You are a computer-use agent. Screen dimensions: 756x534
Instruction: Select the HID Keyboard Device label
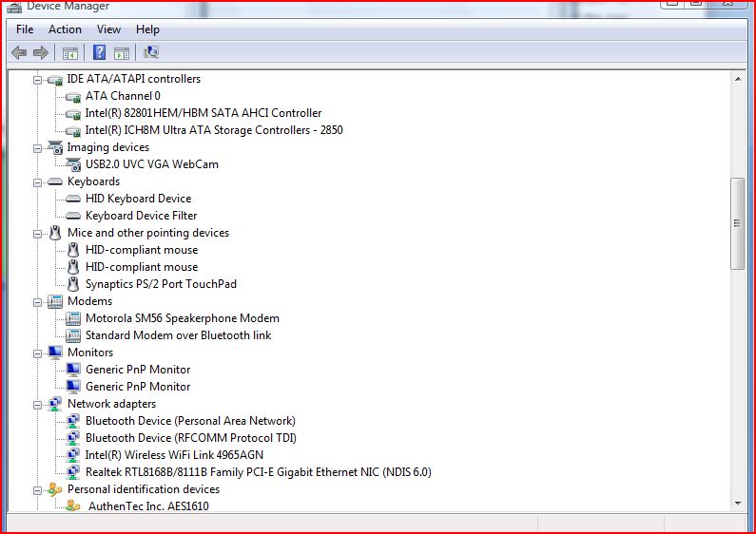point(138,199)
